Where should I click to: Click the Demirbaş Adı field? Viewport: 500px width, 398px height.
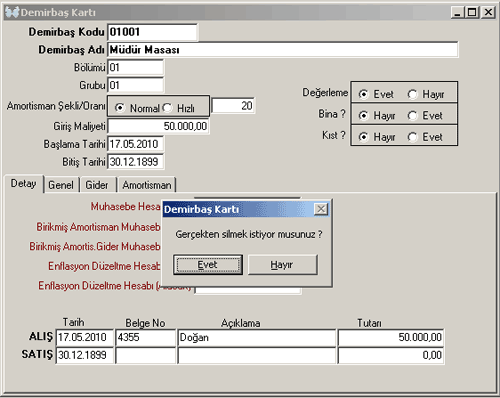pos(283,50)
